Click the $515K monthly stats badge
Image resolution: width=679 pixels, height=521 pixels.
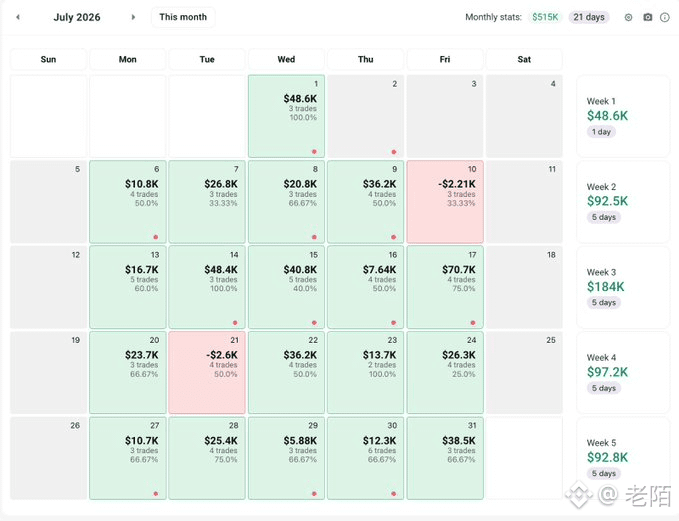coord(545,17)
